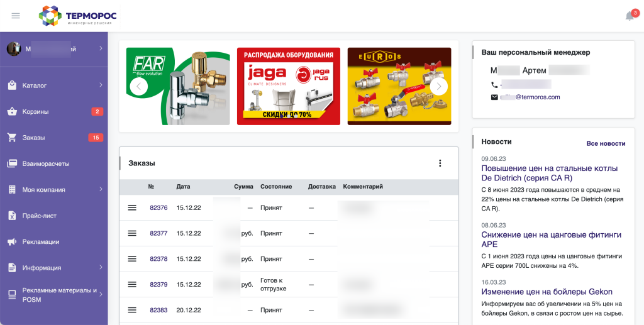This screenshot has width=644, height=325.
Task: Click the Каталог shopping bag icon
Action: click(12, 85)
